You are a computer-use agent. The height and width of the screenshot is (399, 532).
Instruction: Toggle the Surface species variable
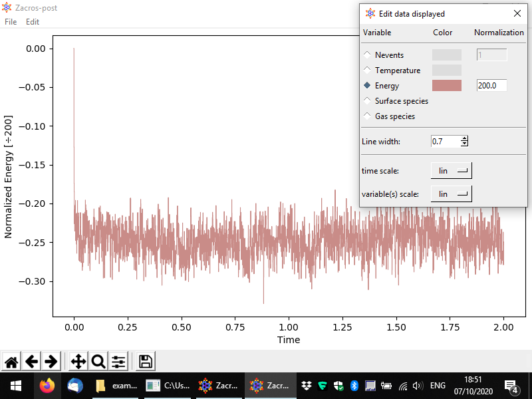[x=368, y=101]
